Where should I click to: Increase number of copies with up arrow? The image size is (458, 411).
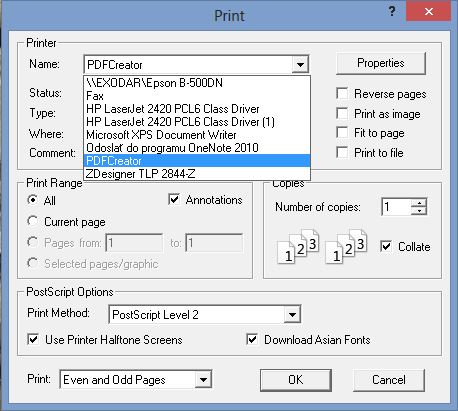click(419, 203)
